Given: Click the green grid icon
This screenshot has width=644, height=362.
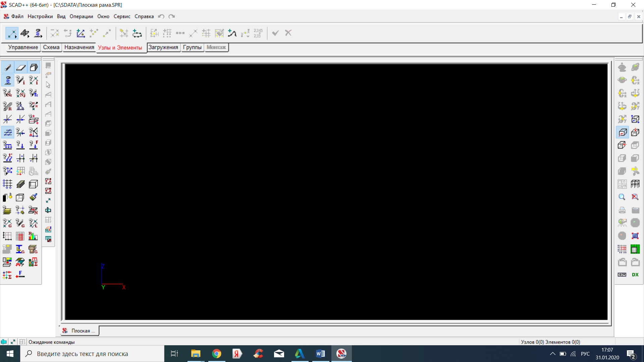Looking at the screenshot, I should point(635,249).
